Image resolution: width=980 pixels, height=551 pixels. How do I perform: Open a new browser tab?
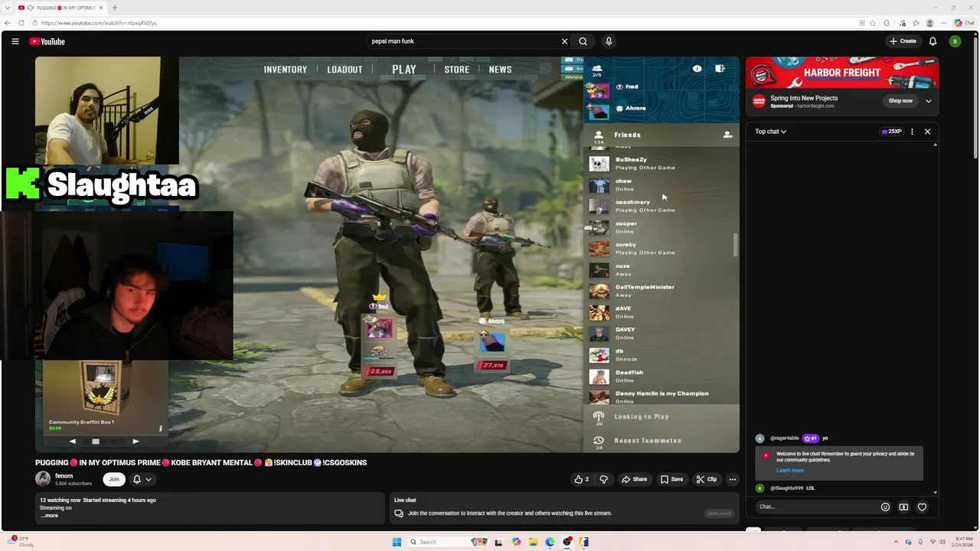click(x=115, y=8)
